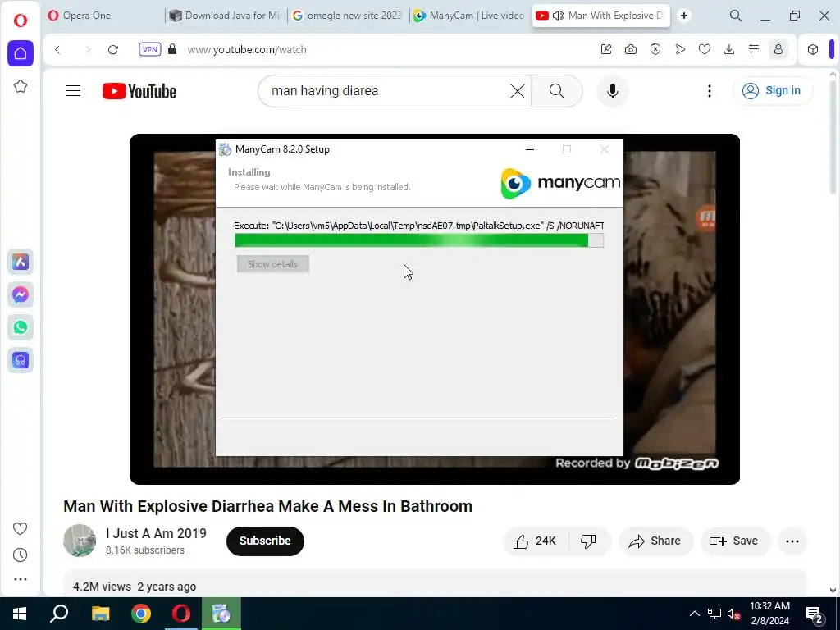Open I Just A Am 2019 channel avatar
840x630 pixels.
[80, 541]
